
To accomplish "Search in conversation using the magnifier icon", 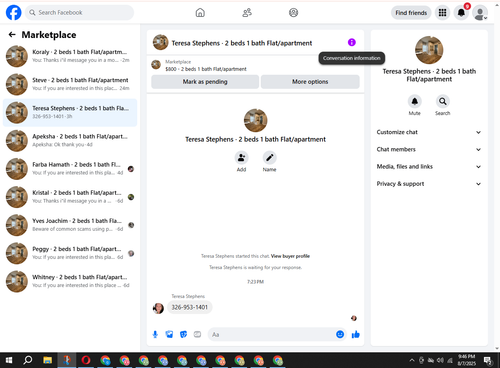I will coord(442,101).
